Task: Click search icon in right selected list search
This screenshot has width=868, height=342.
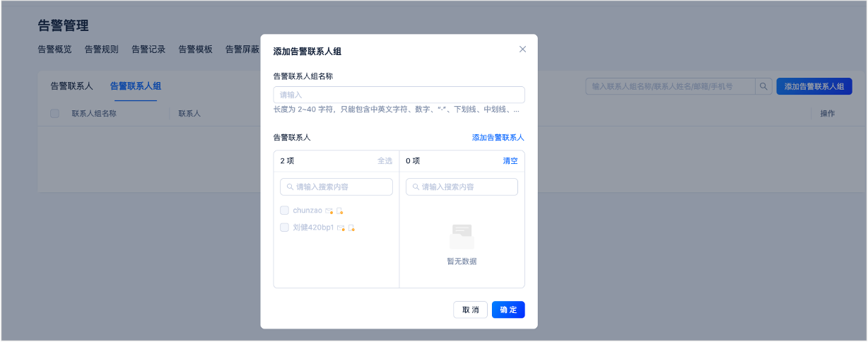Action: point(416,187)
